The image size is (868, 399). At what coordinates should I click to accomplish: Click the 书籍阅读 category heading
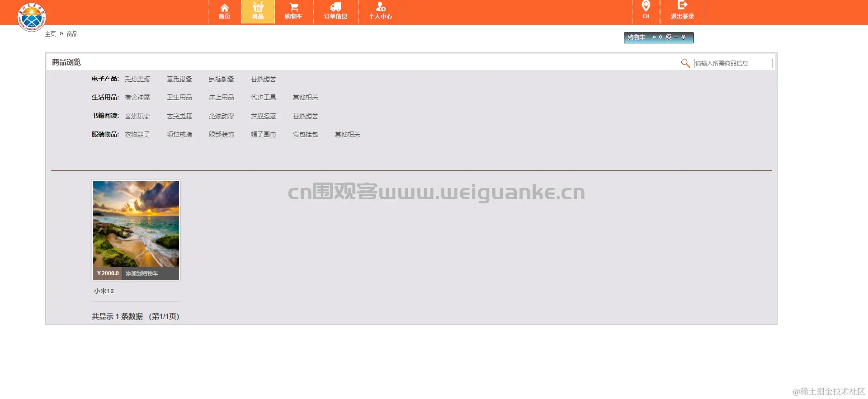point(105,116)
